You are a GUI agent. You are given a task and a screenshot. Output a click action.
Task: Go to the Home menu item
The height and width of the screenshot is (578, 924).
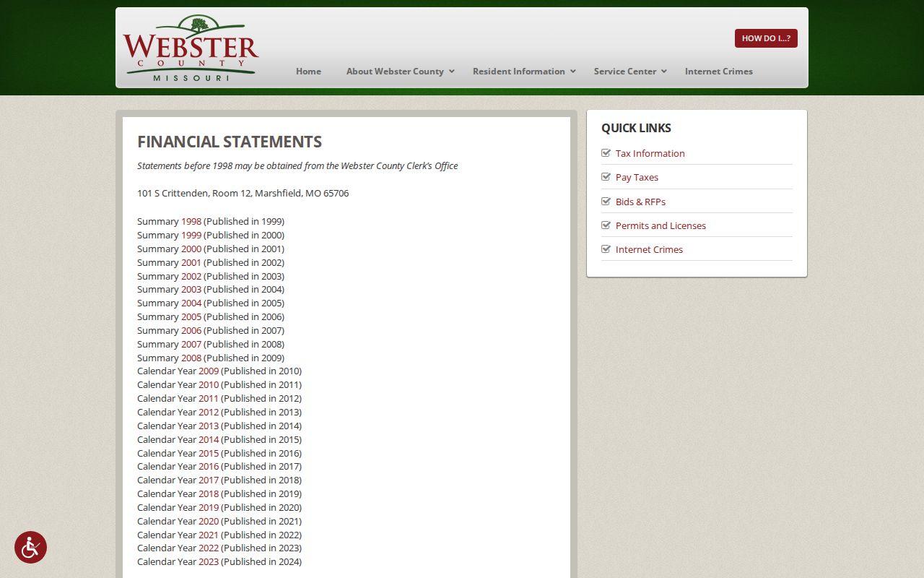(x=308, y=71)
